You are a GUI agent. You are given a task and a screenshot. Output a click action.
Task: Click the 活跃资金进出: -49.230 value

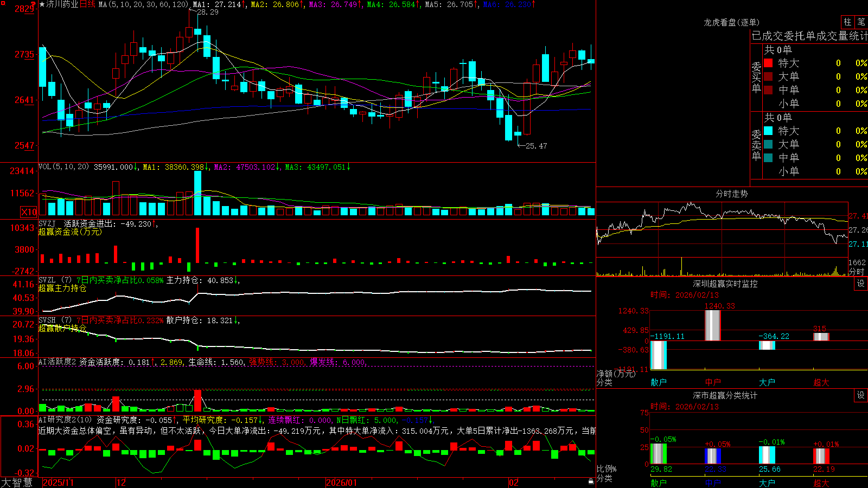(x=108, y=224)
